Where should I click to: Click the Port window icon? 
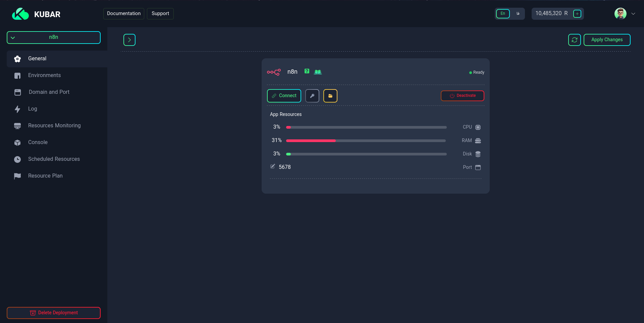coord(478,168)
